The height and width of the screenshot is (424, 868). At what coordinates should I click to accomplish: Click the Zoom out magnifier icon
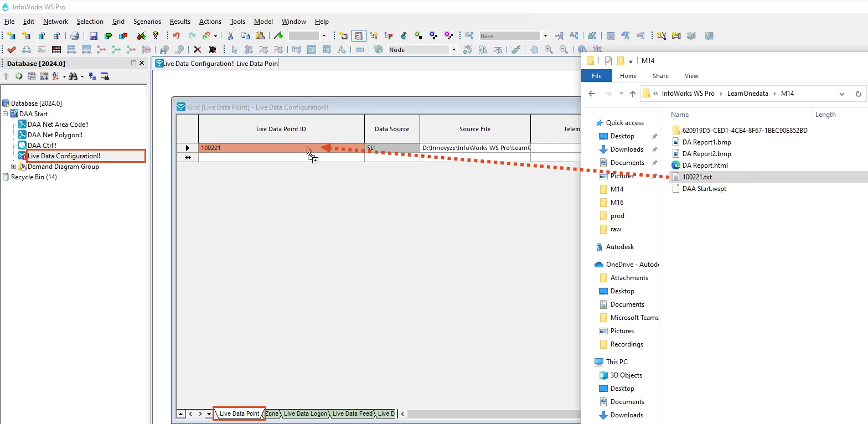[564, 50]
